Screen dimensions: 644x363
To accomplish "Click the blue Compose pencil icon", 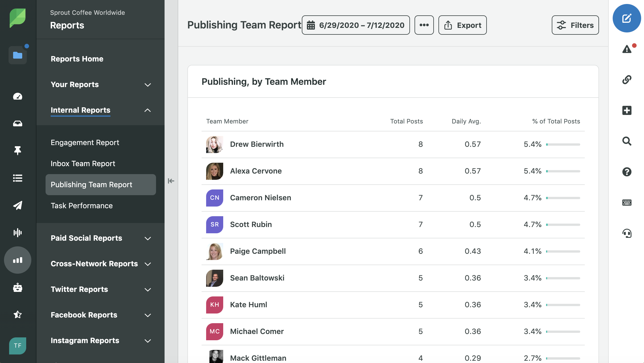I will [627, 18].
